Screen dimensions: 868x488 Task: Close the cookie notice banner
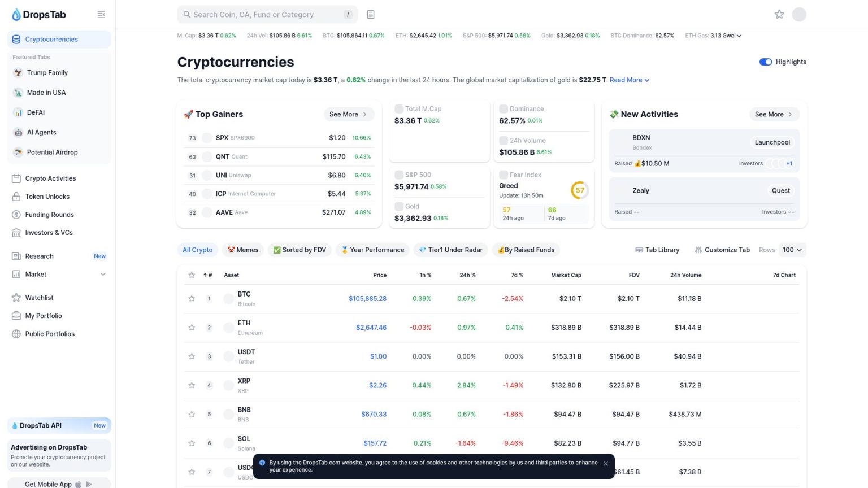(x=606, y=464)
